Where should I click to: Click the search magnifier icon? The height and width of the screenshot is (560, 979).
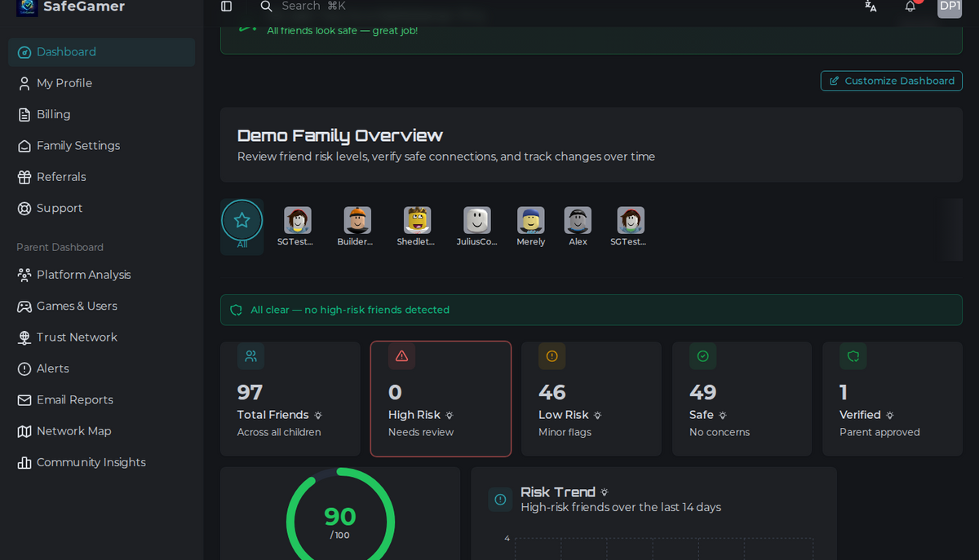coord(267,7)
